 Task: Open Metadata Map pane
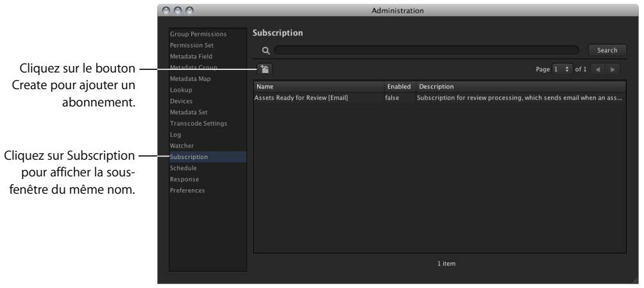point(191,78)
